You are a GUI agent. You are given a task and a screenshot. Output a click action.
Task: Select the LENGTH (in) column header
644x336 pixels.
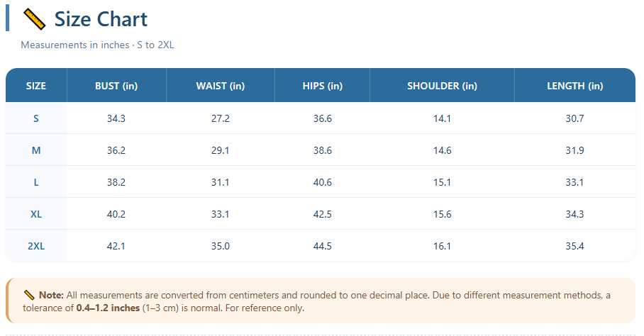coord(574,86)
